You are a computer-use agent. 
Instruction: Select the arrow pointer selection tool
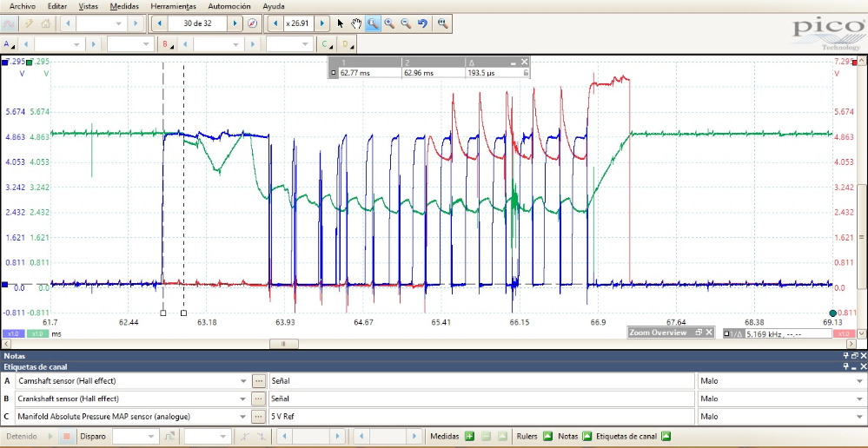tap(340, 23)
